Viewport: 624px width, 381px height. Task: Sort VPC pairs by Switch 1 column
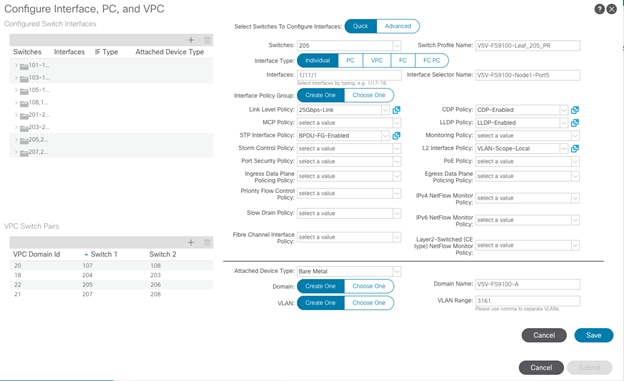[x=103, y=254]
